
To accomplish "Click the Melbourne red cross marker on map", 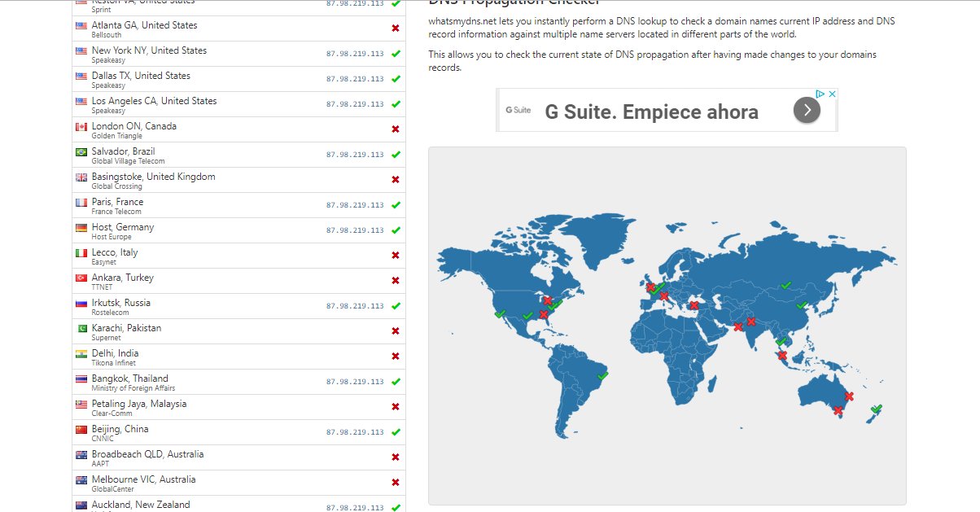I will coord(838,410).
